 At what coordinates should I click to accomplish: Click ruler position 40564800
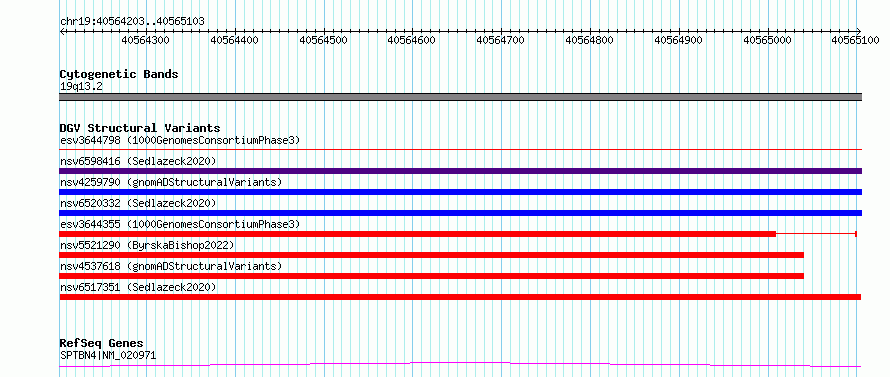589,40
